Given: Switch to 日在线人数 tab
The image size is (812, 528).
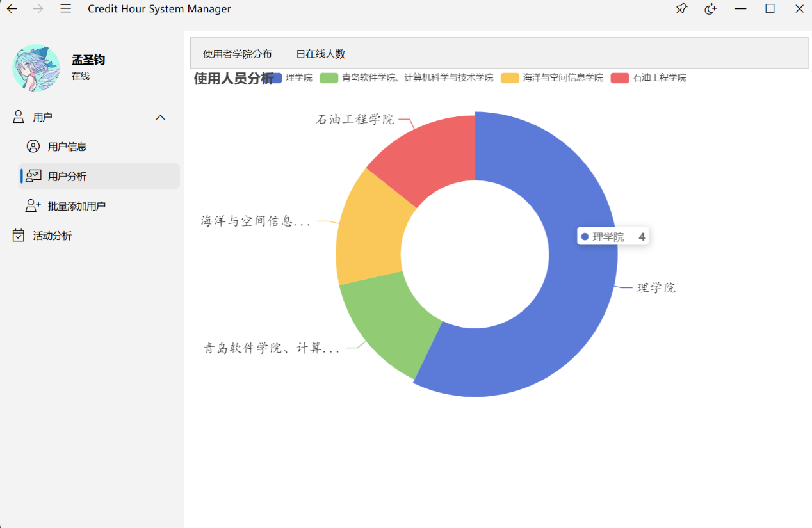Looking at the screenshot, I should pos(320,54).
